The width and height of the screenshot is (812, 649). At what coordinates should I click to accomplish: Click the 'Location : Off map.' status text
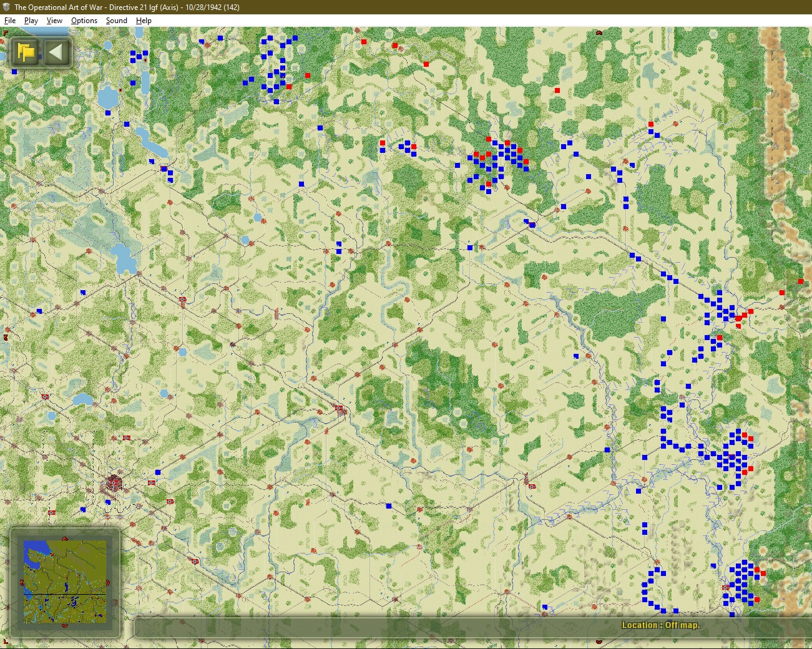(x=661, y=625)
